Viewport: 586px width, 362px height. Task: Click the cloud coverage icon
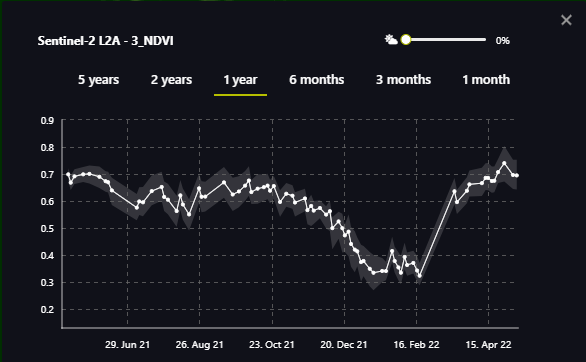click(x=391, y=40)
